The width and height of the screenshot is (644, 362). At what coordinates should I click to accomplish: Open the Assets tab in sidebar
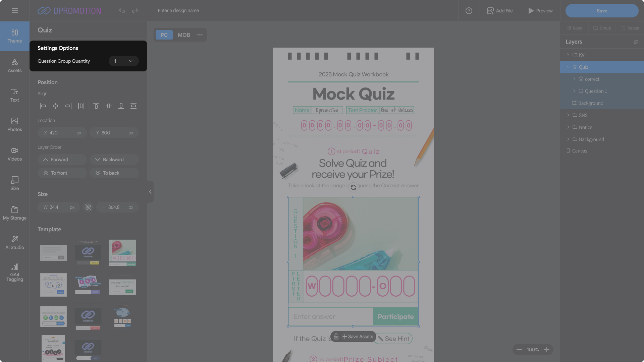[x=15, y=65]
